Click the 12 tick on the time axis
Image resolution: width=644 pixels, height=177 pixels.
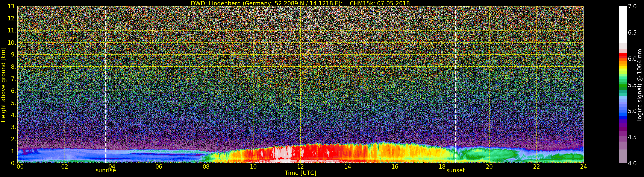click(300, 167)
